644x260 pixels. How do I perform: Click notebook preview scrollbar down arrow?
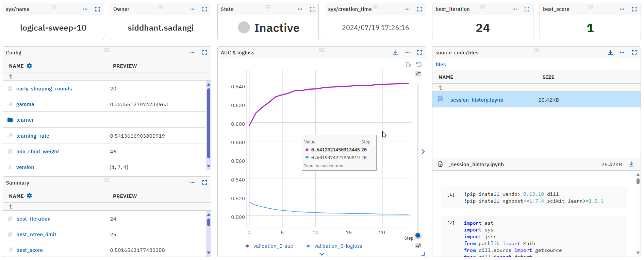pos(638,253)
